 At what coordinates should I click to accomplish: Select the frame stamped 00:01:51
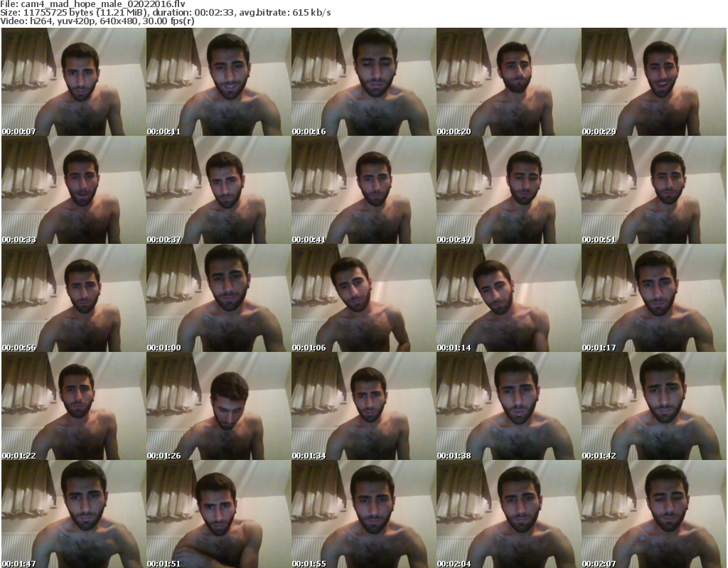(219, 514)
